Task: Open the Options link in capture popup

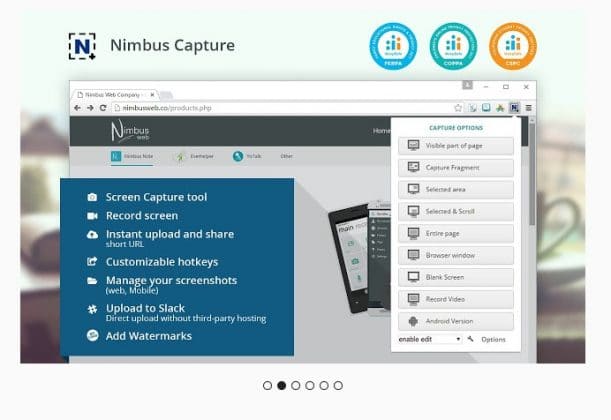Action: click(493, 339)
